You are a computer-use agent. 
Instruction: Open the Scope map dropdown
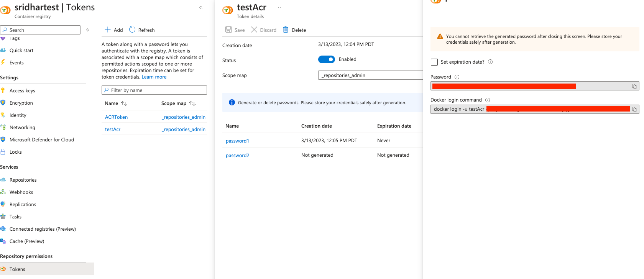[x=370, y=75]
